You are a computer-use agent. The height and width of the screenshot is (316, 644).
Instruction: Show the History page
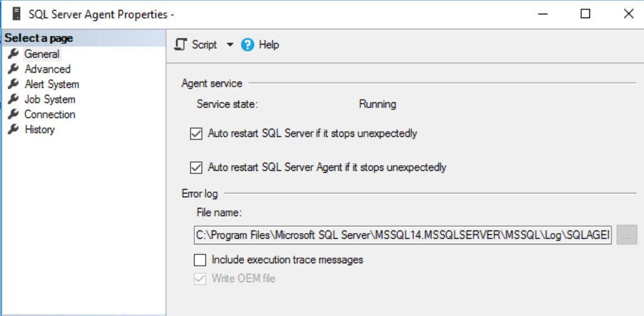(x=40, y=129)
